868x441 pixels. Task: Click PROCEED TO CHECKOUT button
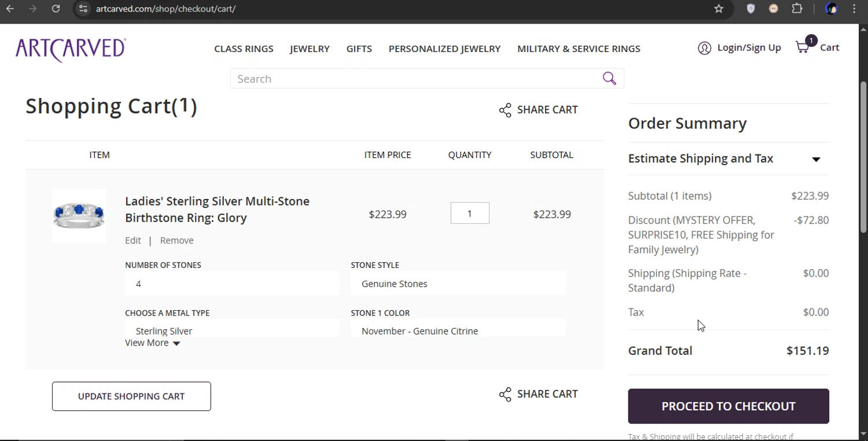(729, 406)
